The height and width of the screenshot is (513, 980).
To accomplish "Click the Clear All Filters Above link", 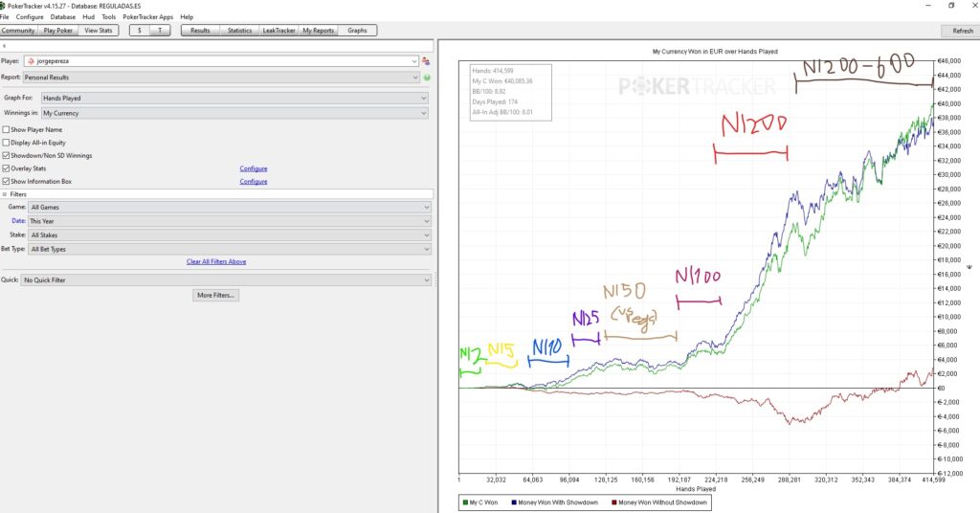I will point(216,261).
